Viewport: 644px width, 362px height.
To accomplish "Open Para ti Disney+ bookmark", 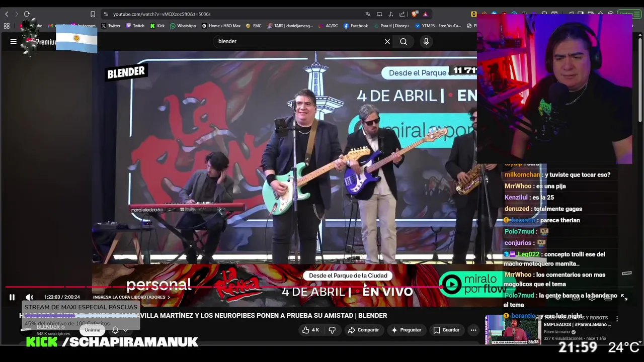I will click(391, 26).
